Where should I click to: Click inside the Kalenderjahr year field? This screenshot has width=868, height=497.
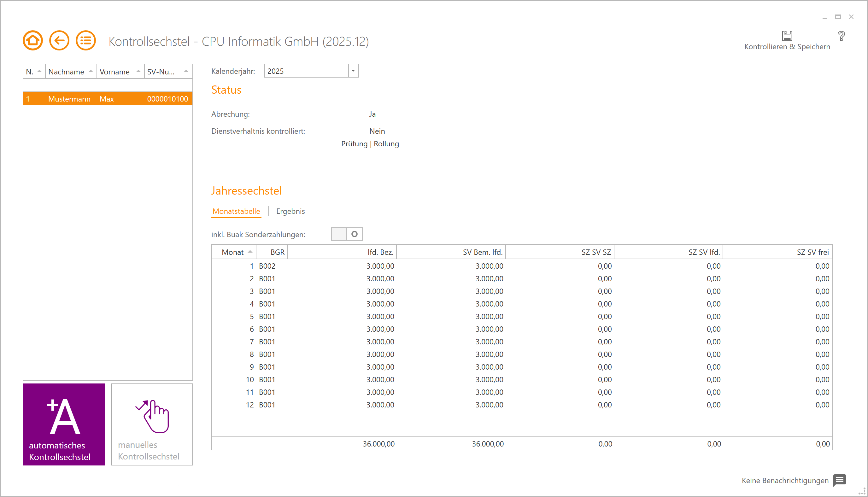coord(304,71)
